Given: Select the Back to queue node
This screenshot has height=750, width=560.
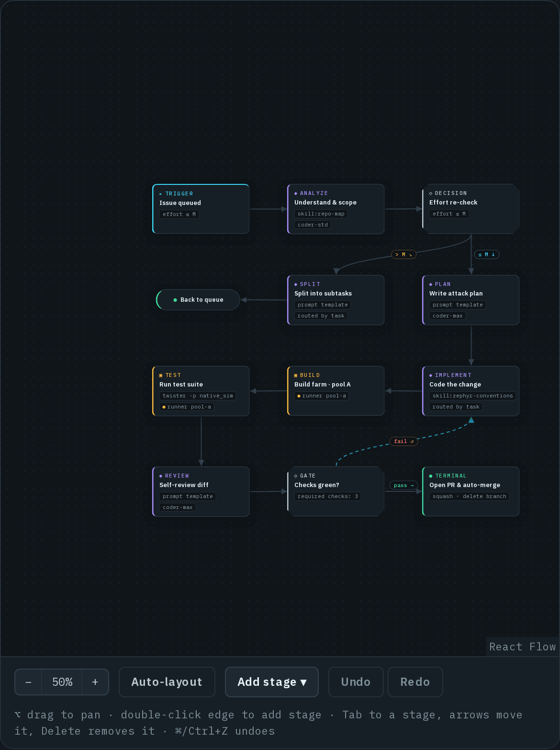Looking at the screenshot, I should pyautogui.click(x=198, y=300).
